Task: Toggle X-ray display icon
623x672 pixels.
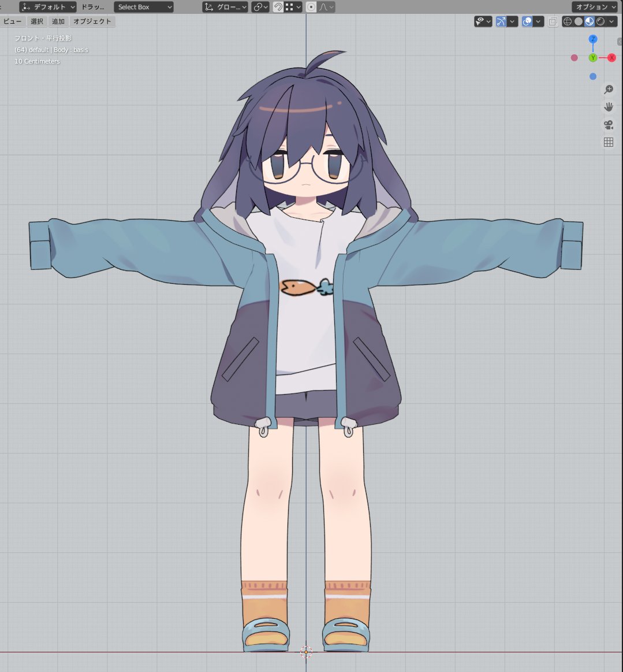Action: [x=553, y=21]
